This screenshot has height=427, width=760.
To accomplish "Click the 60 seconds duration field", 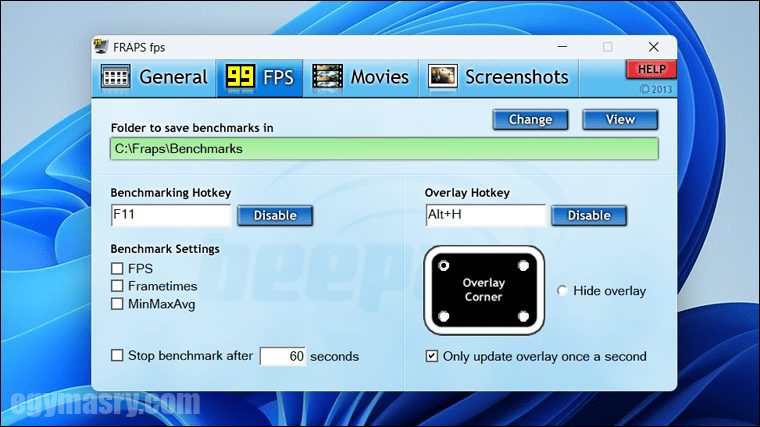I will click(283, 356).
